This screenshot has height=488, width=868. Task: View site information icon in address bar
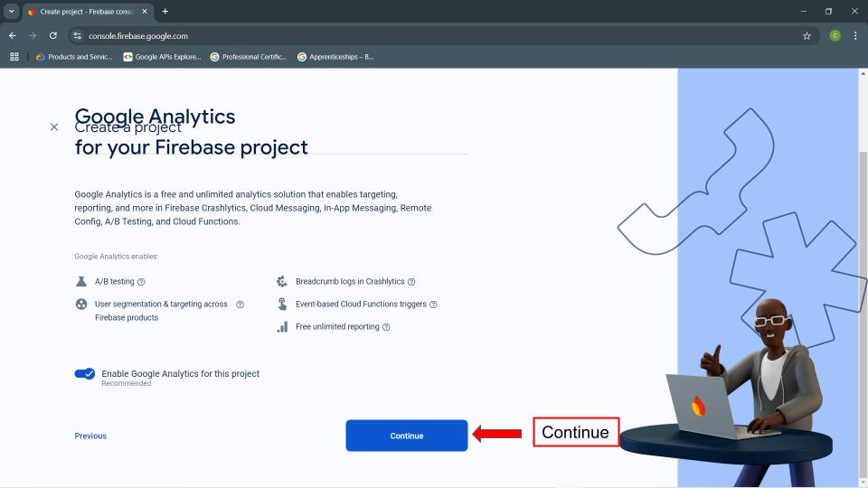tap(78, 36)
